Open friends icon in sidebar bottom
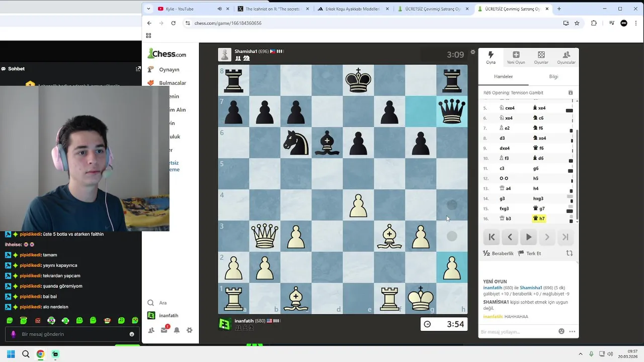Viewport: 644px width, 362px height. click(x=151, y=330)
